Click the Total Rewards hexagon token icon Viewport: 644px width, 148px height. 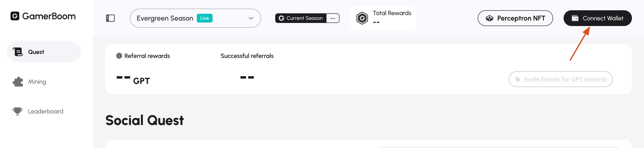click(362, 18)
